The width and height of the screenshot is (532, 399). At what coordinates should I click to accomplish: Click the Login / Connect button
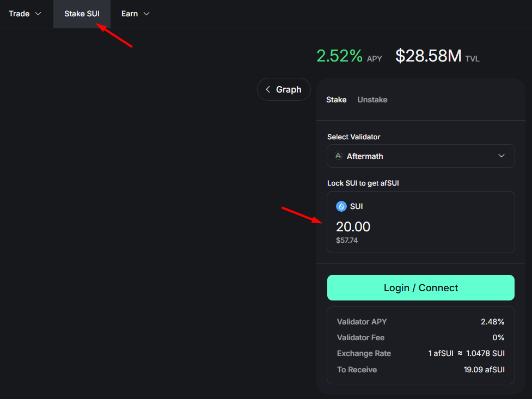click(x=421, y=288)
